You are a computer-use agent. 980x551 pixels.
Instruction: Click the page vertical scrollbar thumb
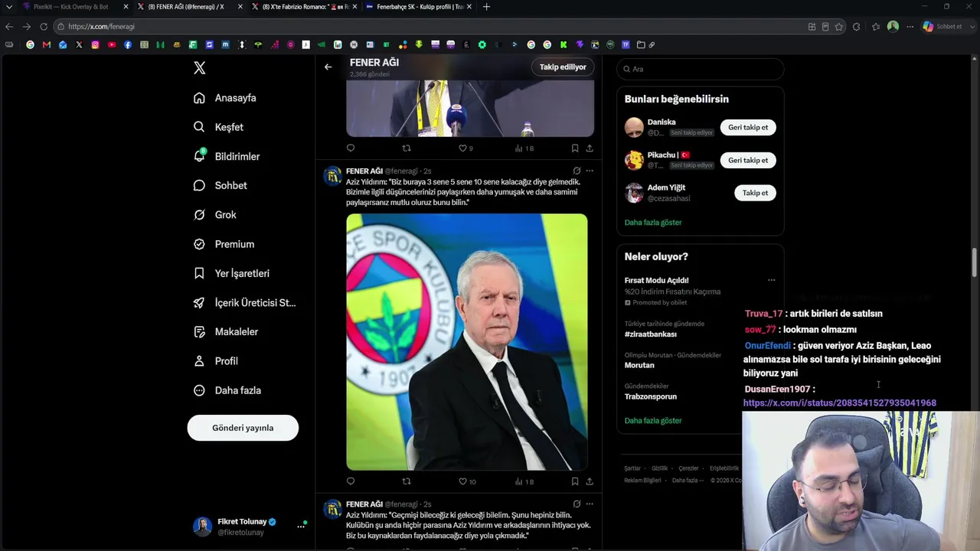coord(975,262)
